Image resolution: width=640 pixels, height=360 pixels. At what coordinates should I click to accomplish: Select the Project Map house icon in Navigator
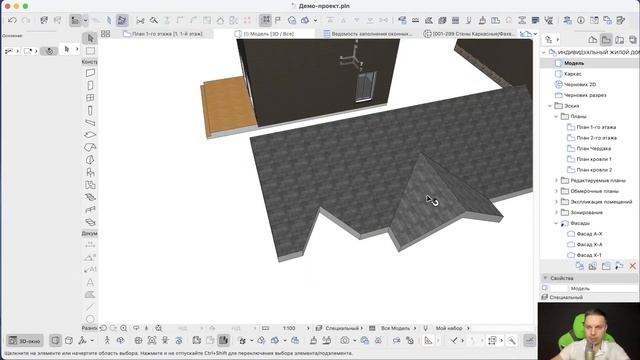point(593,40)
